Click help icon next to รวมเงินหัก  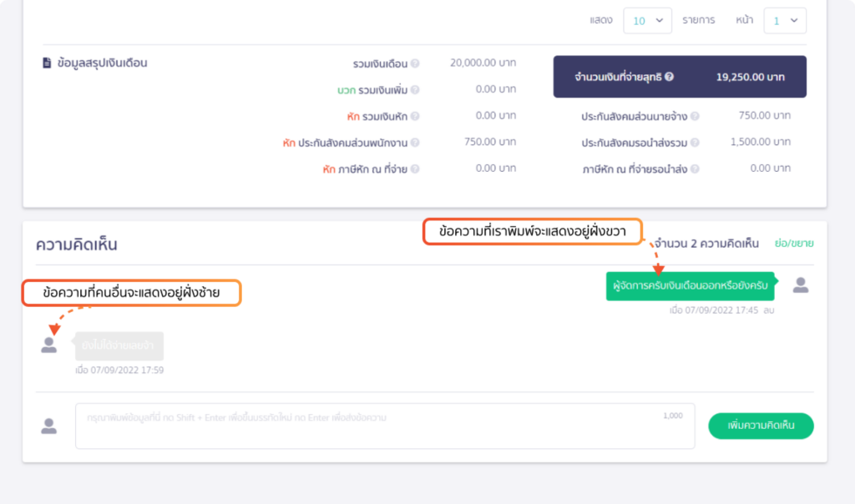(415, 116)
